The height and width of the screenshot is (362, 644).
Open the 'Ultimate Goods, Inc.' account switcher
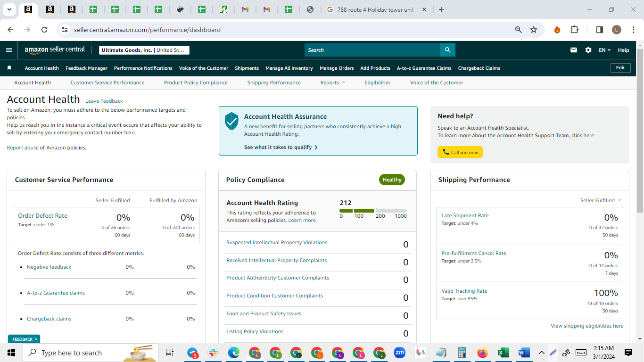(x=144, y=50)
